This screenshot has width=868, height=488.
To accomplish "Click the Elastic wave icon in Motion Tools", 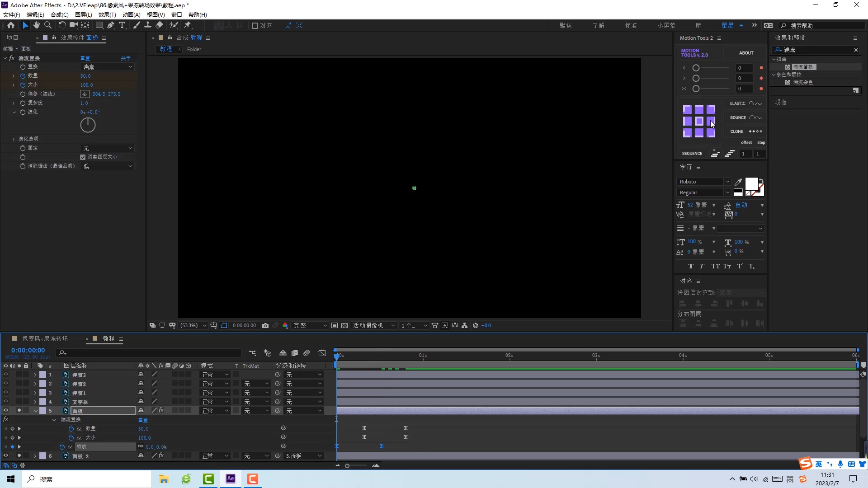I will 755,103.
